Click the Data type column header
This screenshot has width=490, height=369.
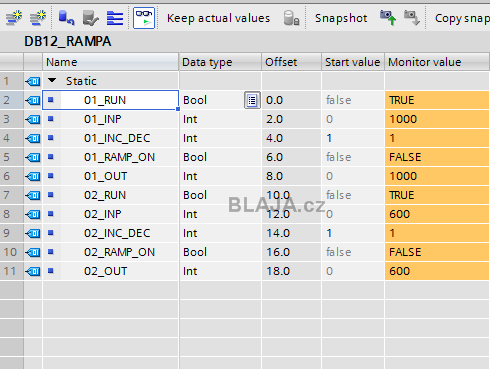coord(220,62)
